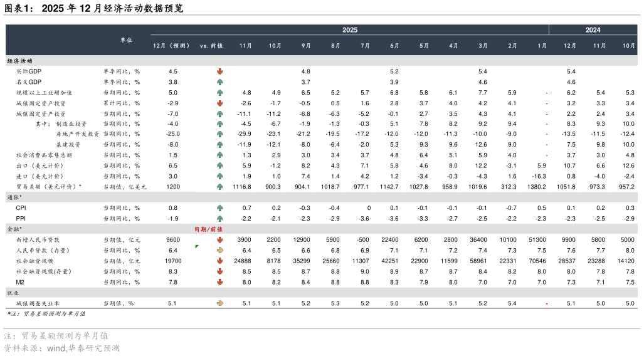Viewport: 644px width, 356px height.
Task: Click the forecast value 1200 for 贸易差额
Action: [x=173, y=187]
